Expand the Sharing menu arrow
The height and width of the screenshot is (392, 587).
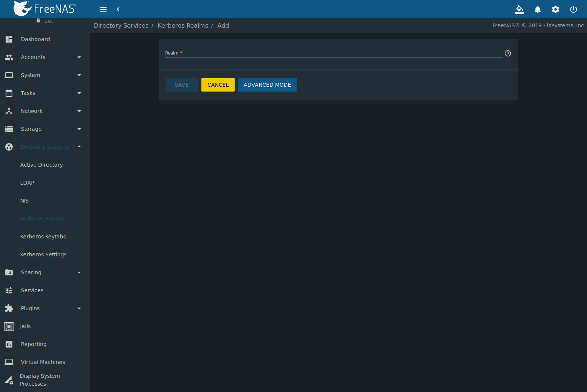tap(79, 272)
